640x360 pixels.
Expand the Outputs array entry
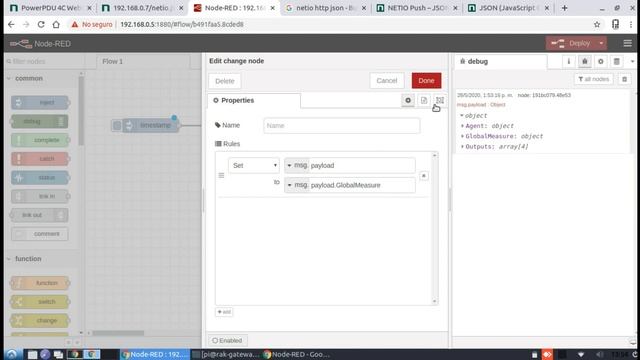462,147
